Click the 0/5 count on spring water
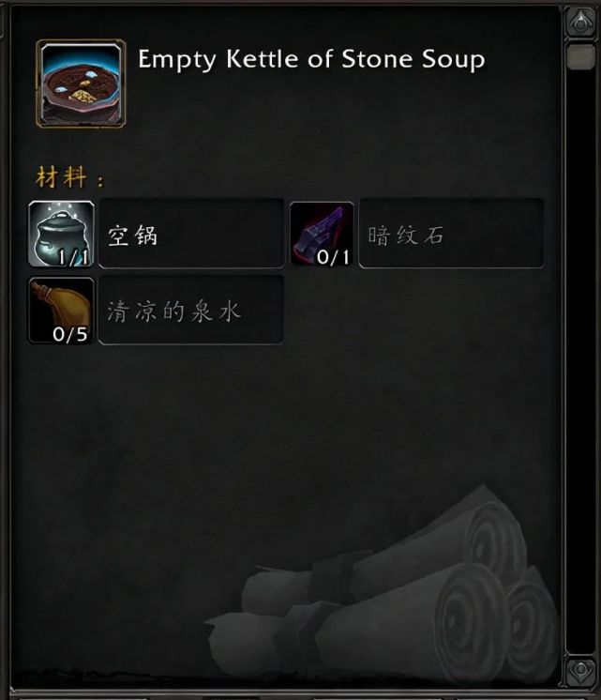This screenshot has height=700, width=601. [x=70, y=334]
